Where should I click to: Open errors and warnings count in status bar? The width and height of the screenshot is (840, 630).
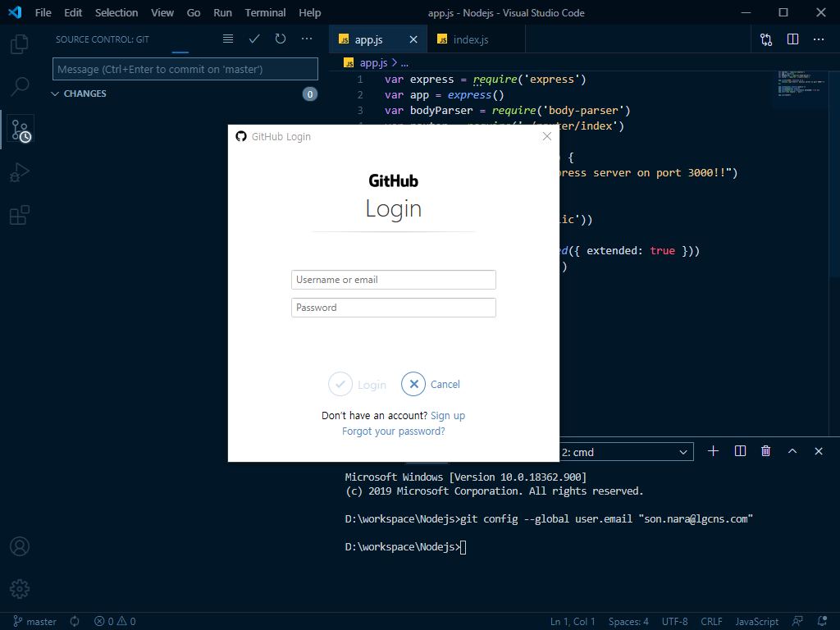coord(115,622)
